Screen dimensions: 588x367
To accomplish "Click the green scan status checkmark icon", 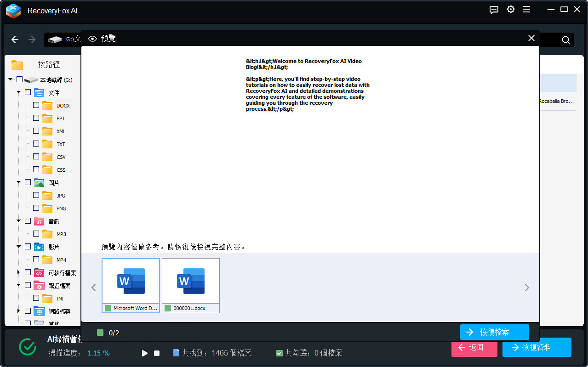I will click(x=28, y=347).
